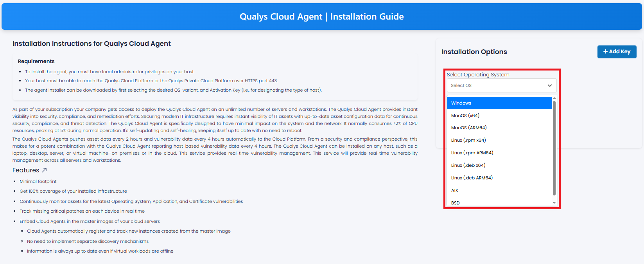Click the OS list scrollbar thumb
Image resolution: width=644 pixels, height=264 pixels.
[x=554, y=148]
